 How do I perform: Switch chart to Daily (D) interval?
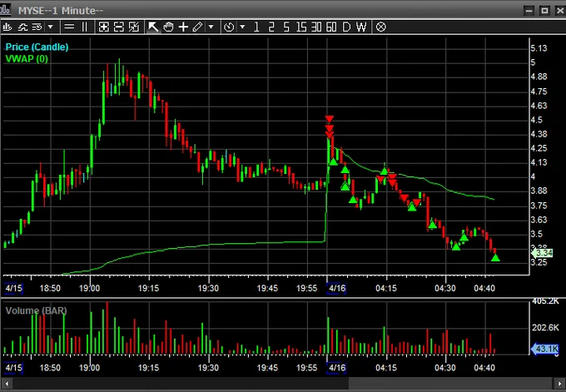[346, 27]
